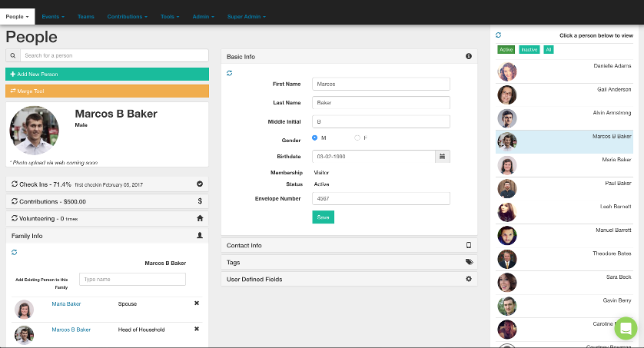The width and height of the screenshot is (644, 348).
Task: Click the Tags icon
Action: 469,262
